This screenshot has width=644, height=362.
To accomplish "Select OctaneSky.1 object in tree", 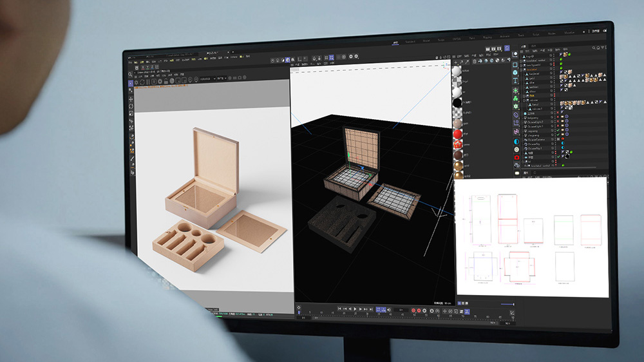I will (x=535, y=148).
